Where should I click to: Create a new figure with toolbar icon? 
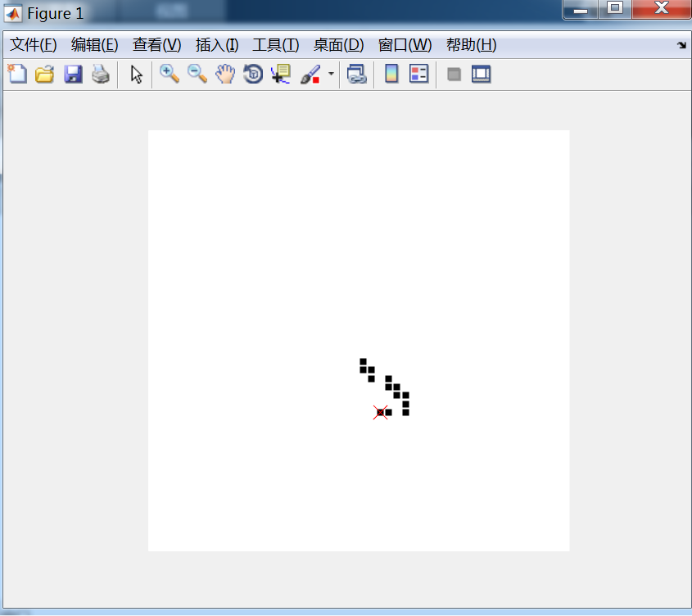point(18,74)
